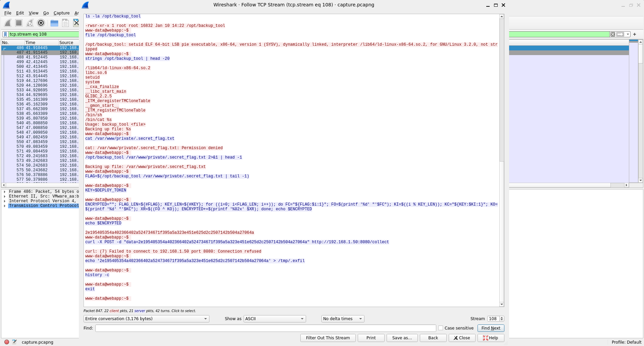Open the No delta times dropdown
This screenshot has height=346, width=644.
(x=343, y=319)
